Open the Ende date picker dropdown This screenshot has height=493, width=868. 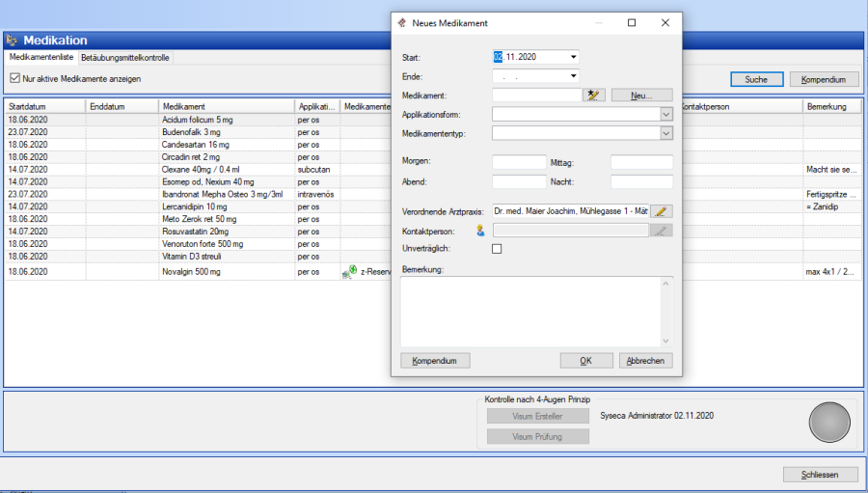tap(574, 76)
